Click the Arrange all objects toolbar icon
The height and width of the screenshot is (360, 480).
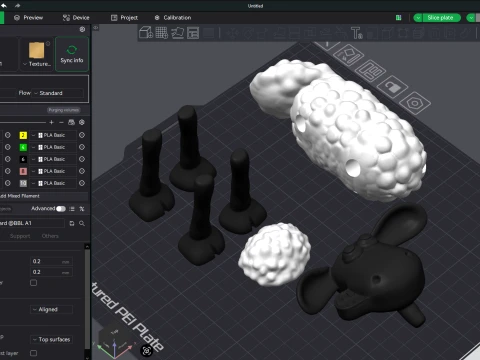click(193, 33)
